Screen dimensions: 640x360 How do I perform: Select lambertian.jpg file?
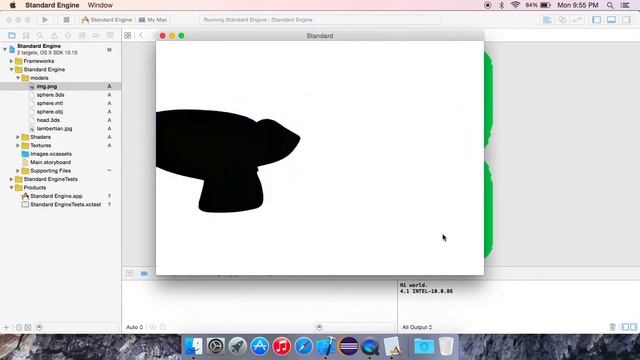click(54, 129)
